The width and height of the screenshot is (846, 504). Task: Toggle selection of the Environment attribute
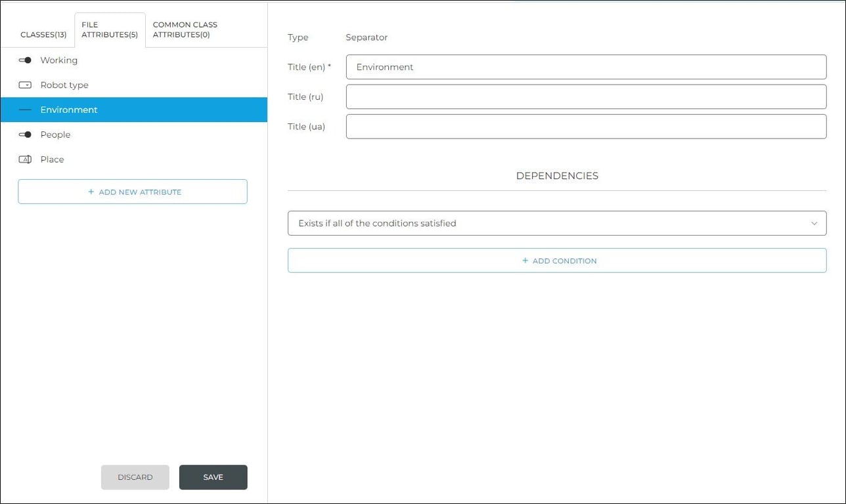(x=69, y=110)
